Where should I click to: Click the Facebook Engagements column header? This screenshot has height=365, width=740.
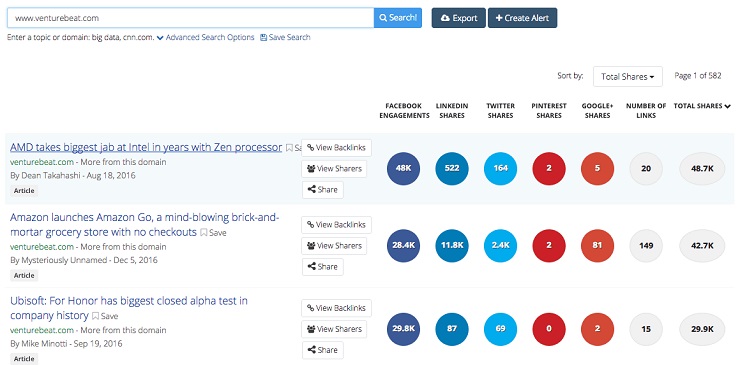(x=404, y=110)
